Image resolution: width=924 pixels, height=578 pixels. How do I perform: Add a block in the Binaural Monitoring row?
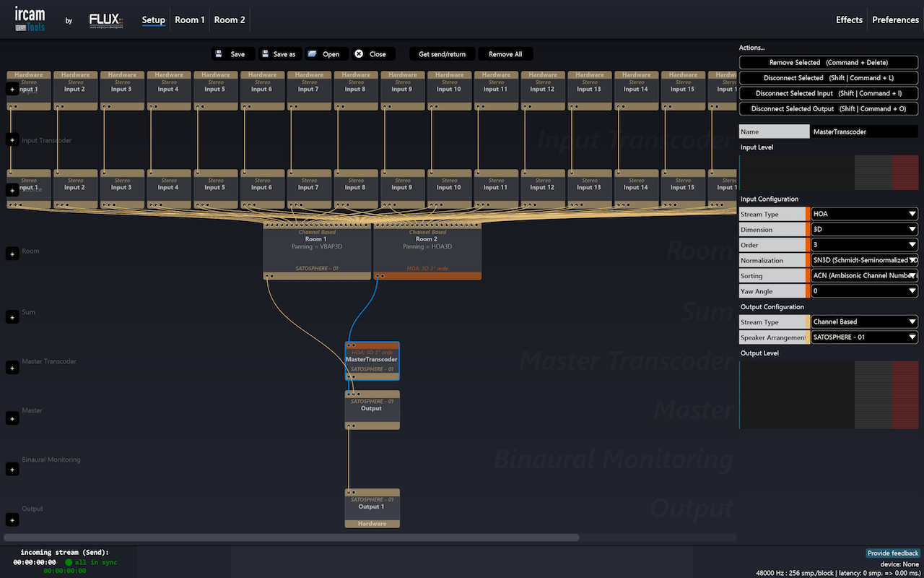pyautogui.click(x=12, y=469)
